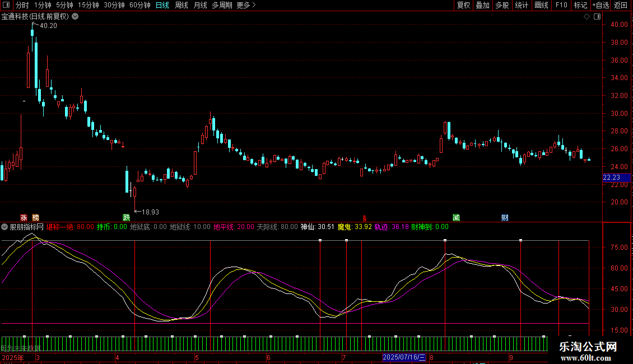The width and height of the screenshot is (633, 364).
Task: Click the blue 财 event marker icon
Action: point(505,217)
